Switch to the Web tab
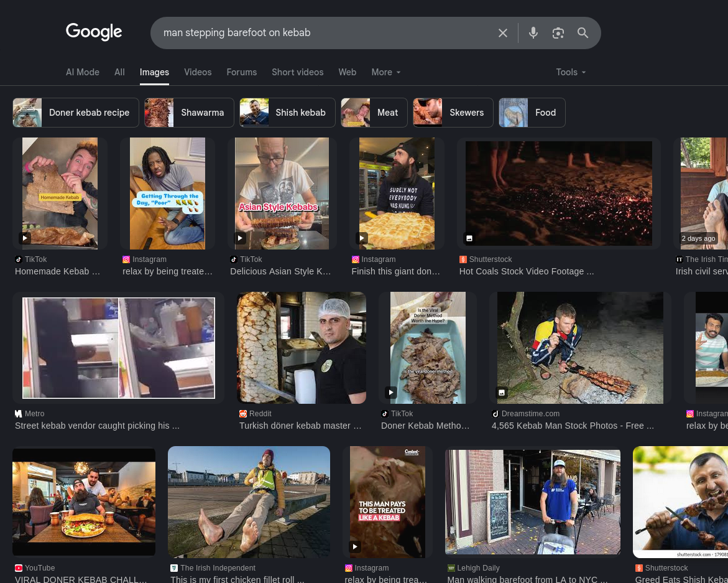 348,72
